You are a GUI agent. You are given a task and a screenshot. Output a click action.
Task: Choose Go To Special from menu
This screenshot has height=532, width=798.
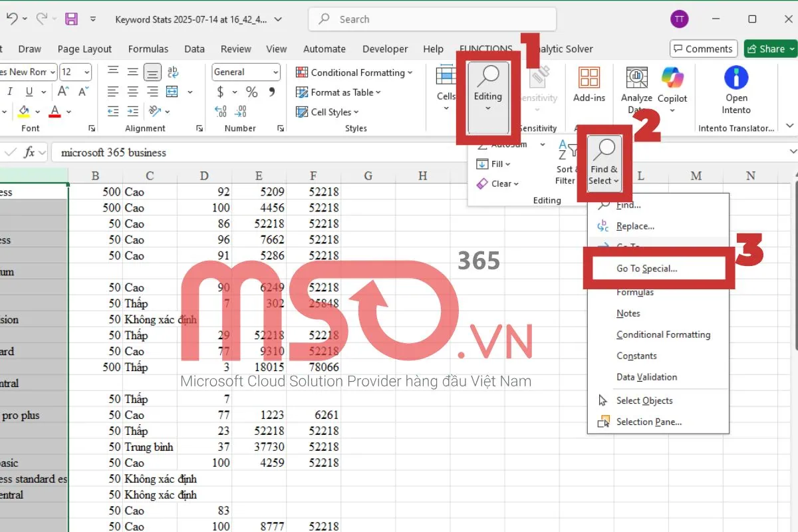point(646,269)
